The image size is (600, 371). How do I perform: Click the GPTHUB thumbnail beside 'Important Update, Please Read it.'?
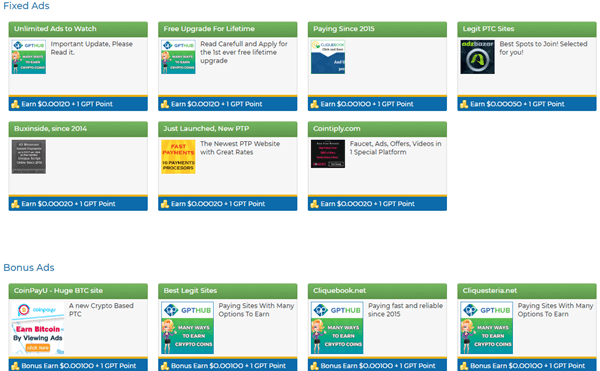click(29, 57)
